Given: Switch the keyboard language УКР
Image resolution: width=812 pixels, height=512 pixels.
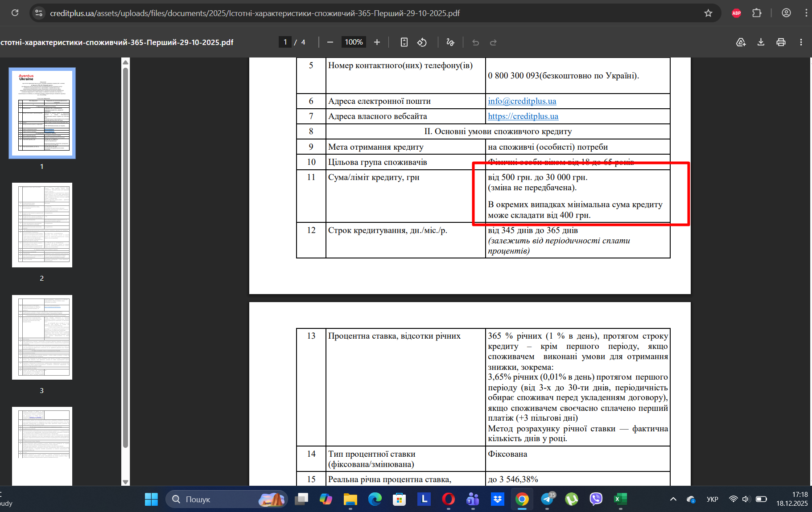Looking at the screenshot, I should point(713,499).
